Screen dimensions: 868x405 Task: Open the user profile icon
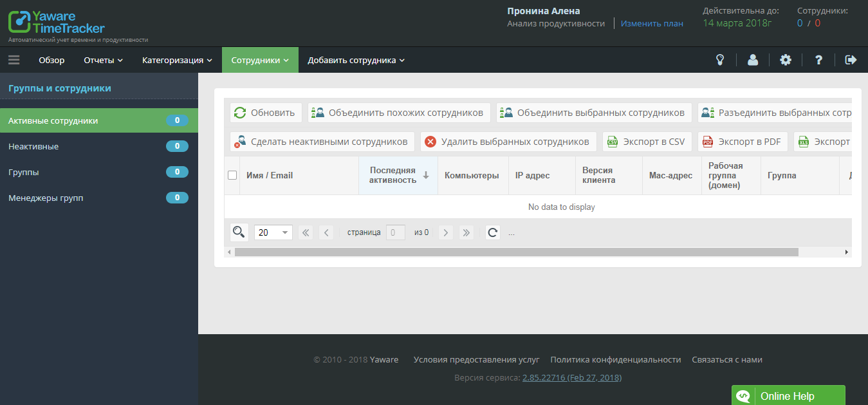click(x=753, y=60)
